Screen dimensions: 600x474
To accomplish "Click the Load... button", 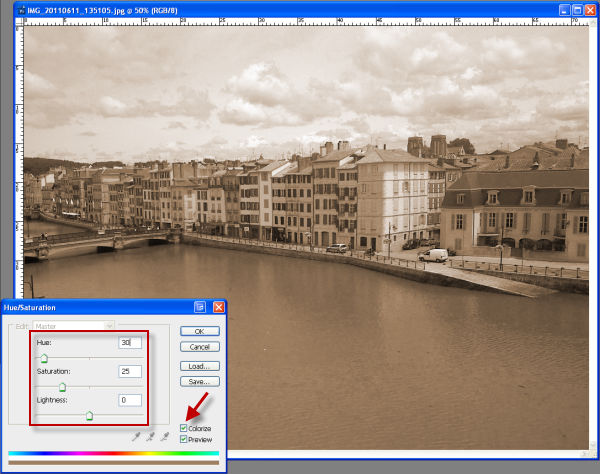I will [x=199, y=366].
